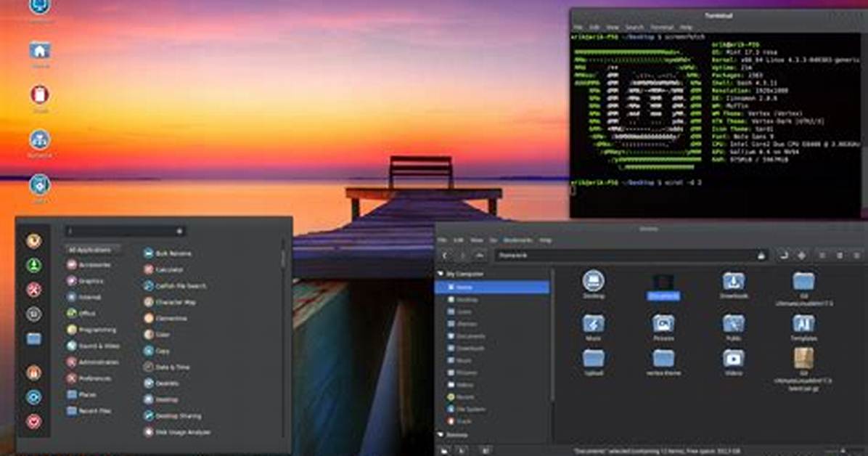Image resolution: width=868 pixels, height=456 pixels.
Task: Select the Videos folder in the file pane
Action: pyautogui.click(x=734, y=362)
